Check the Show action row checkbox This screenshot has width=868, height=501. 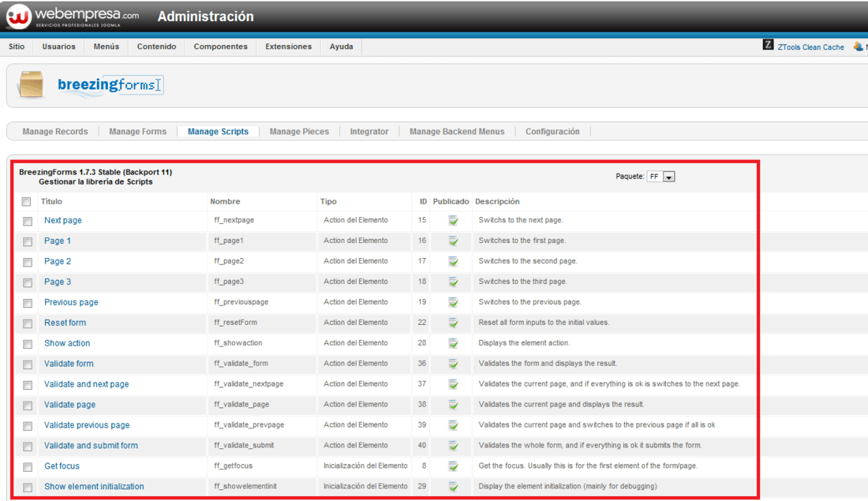[28, 344]
